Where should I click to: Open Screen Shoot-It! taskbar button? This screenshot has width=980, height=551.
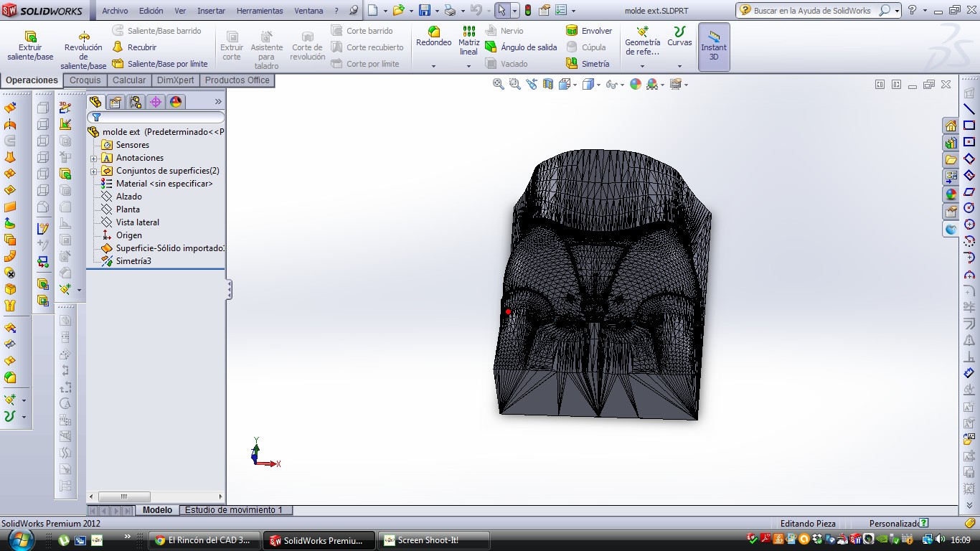click(x=433, y=540)
